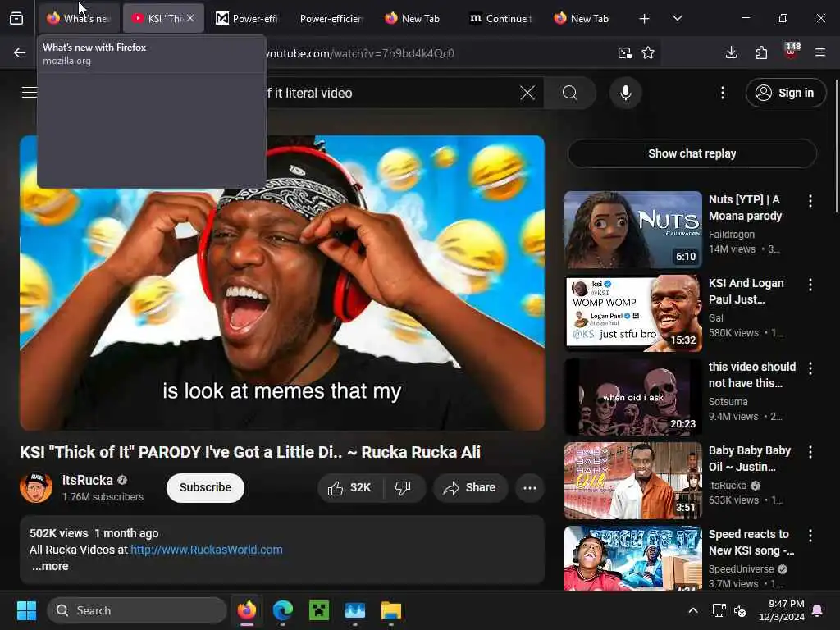840x630 pixels.
Task: Open options for KSI And Logan Paul video
Action: click(x=810, y=285)
